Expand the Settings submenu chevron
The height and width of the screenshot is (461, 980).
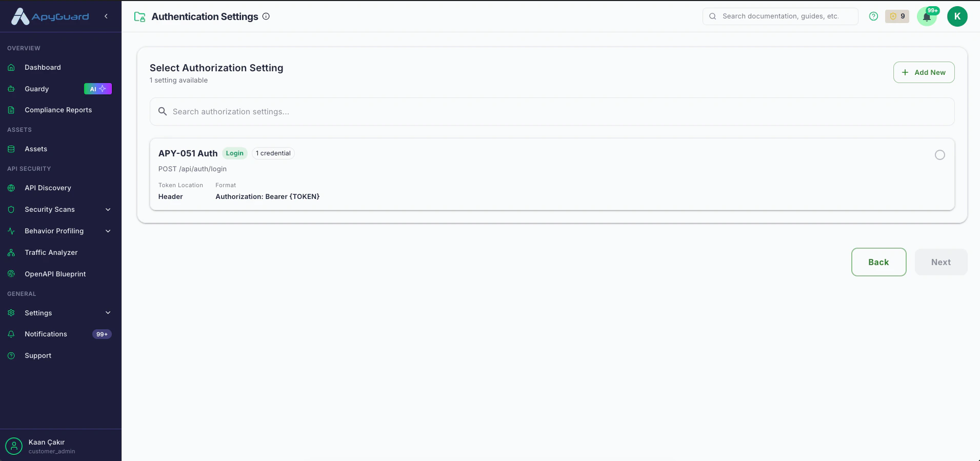(x=108, y=313)
